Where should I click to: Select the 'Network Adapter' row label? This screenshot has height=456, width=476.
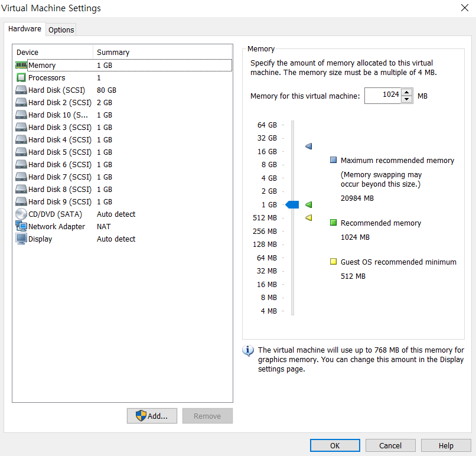tap(57, 226)
